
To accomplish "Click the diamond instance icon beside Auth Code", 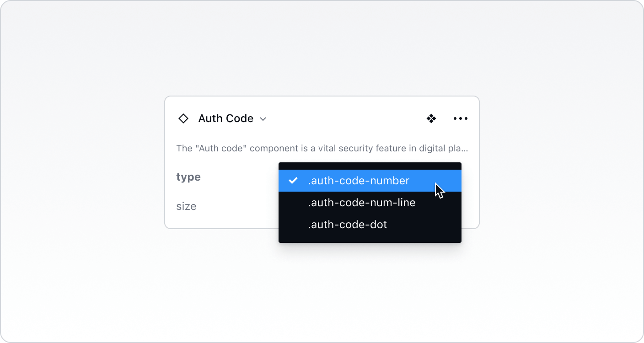I will (183, 119).
